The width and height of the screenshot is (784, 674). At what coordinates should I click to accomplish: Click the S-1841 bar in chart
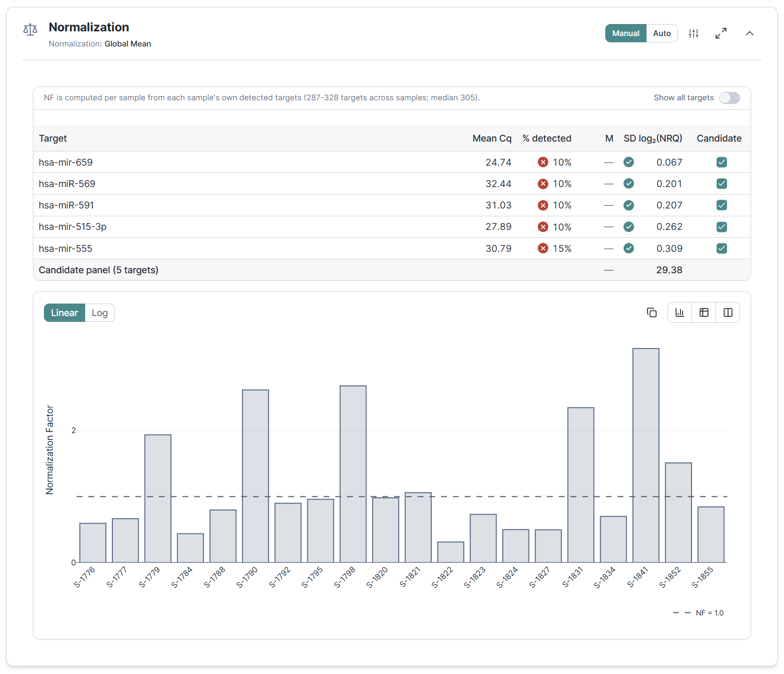point(646,455)
